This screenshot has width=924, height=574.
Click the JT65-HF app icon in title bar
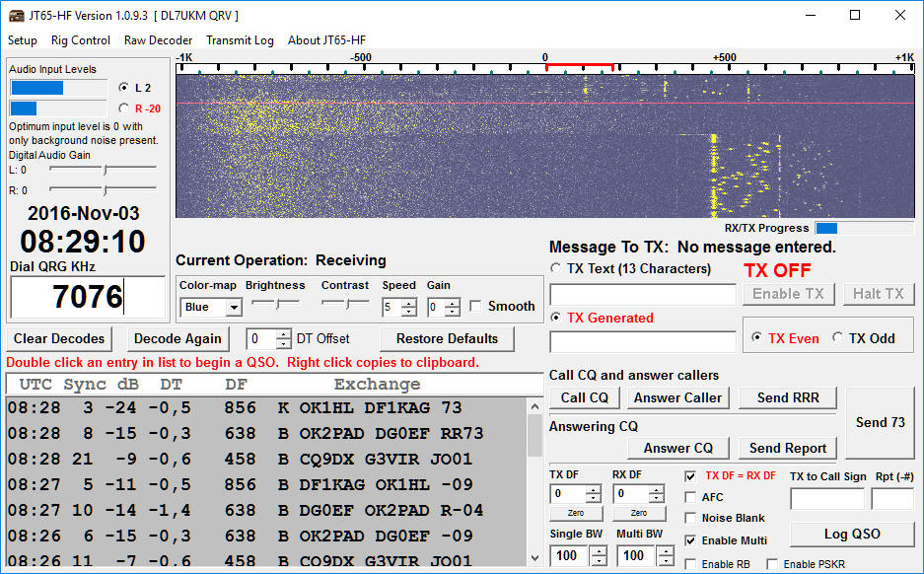(15, 15)
